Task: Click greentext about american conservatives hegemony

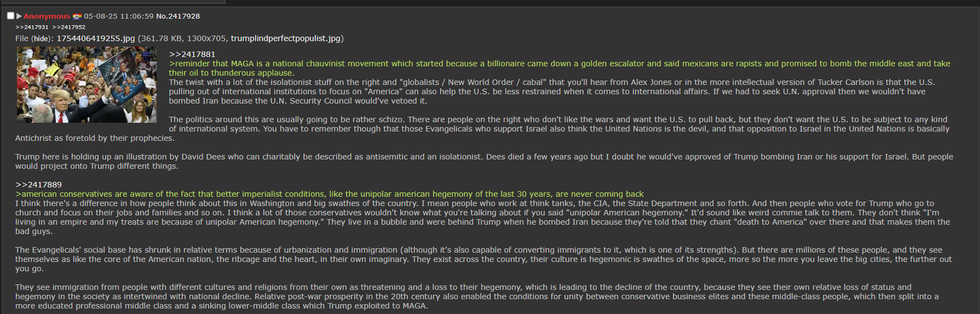Action: pyautogui.click(x=330, y=194)
